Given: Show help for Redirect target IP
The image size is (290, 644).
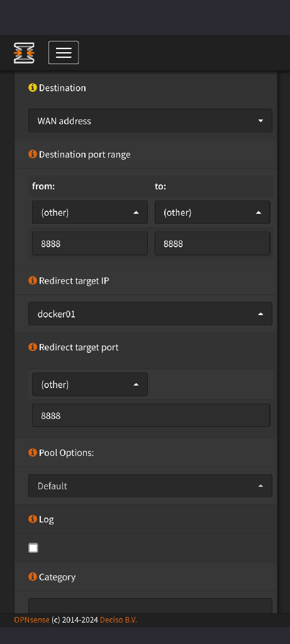Looking at the screenshot, I should point(33,280).
